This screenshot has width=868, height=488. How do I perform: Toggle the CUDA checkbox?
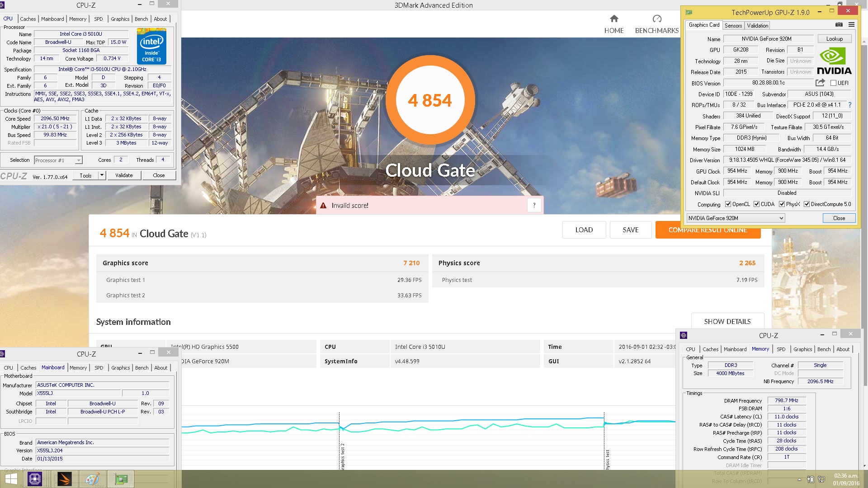point(756,204)
